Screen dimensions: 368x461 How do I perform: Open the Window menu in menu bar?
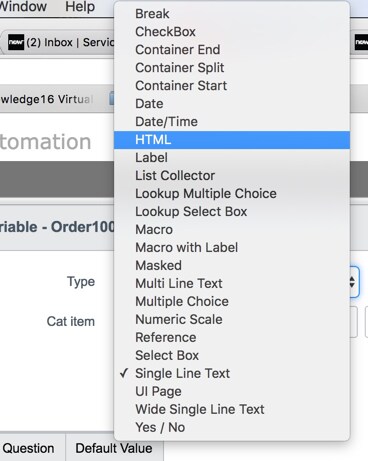23,7
